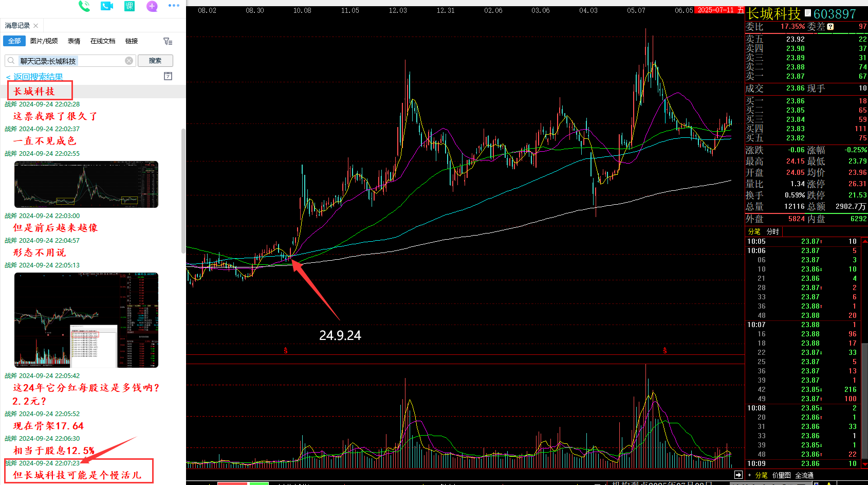Click the 搜索 button
This screenshot has height=485, width=868.
(155, 61)
